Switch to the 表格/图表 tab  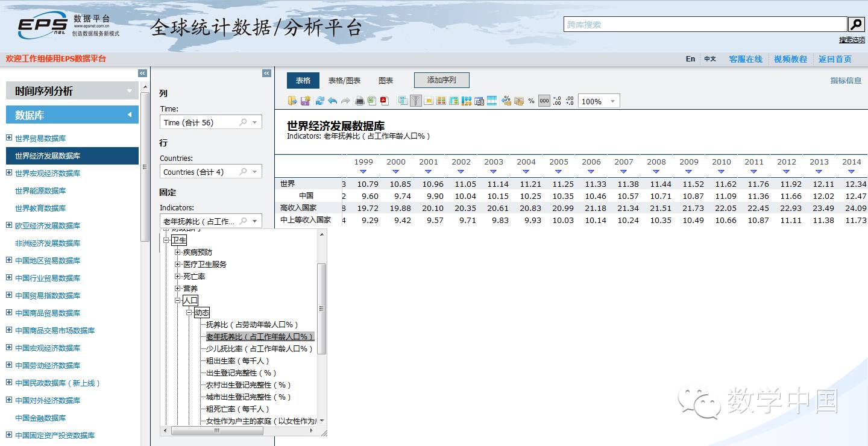pos(344,80)
